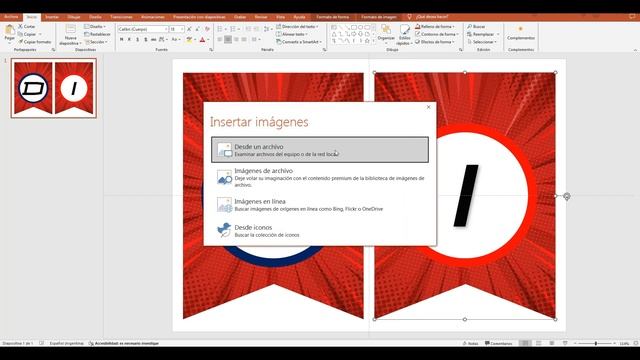Apply yellow text highlight color

pyautogui.click(x=189, y=40)
